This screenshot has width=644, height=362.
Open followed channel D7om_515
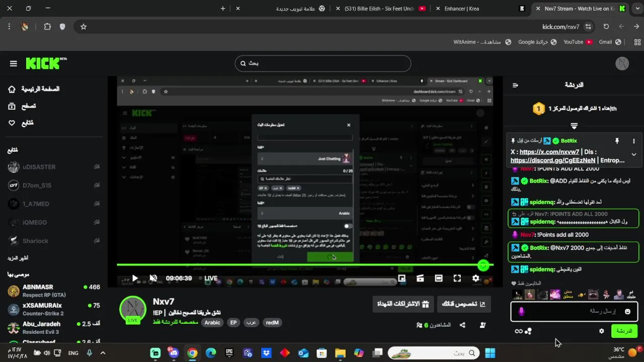coord(53,186)
